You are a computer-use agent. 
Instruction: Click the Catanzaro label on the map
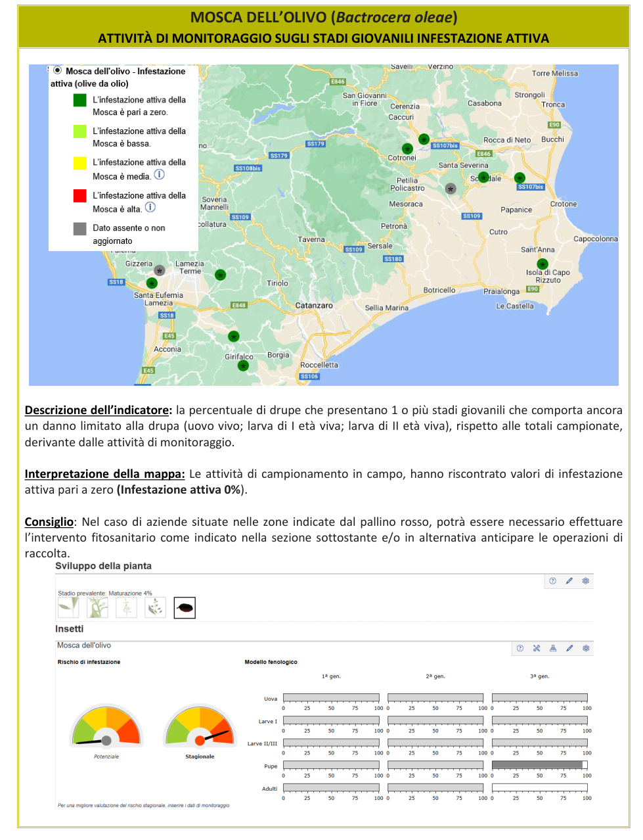coord(314,306)
